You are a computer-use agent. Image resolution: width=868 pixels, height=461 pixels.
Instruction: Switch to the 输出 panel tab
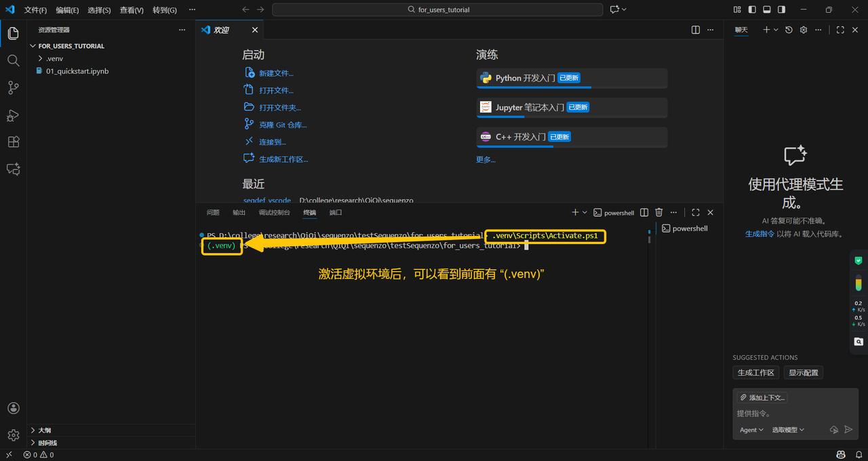point(239,213)
